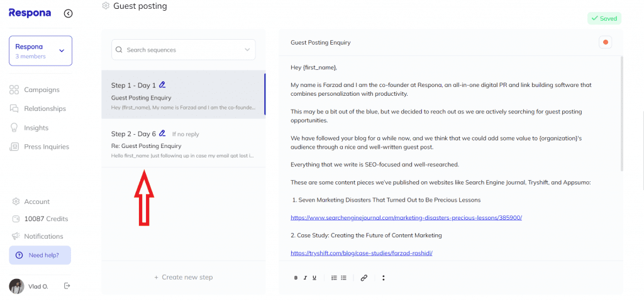The width and height of the screenshot is (644, 301).
Task: Click the Account gear icon
Action: (16, 202)
